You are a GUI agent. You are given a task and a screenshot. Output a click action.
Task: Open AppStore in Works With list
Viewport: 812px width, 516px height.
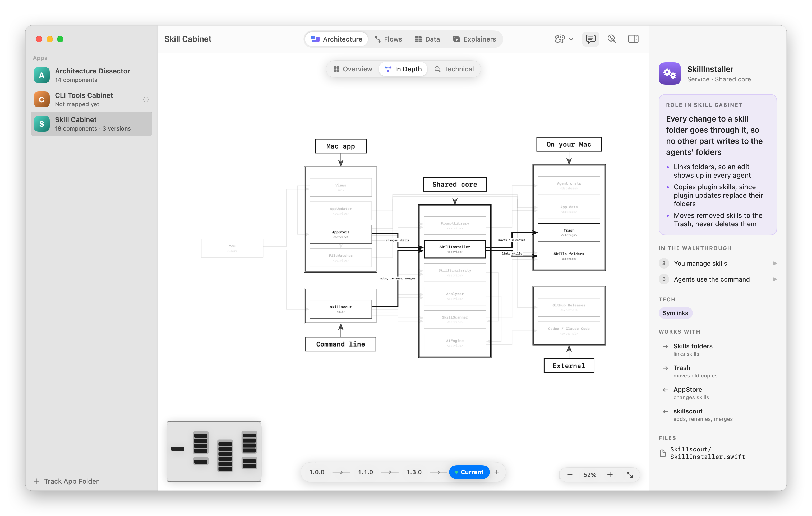[718, 393]
